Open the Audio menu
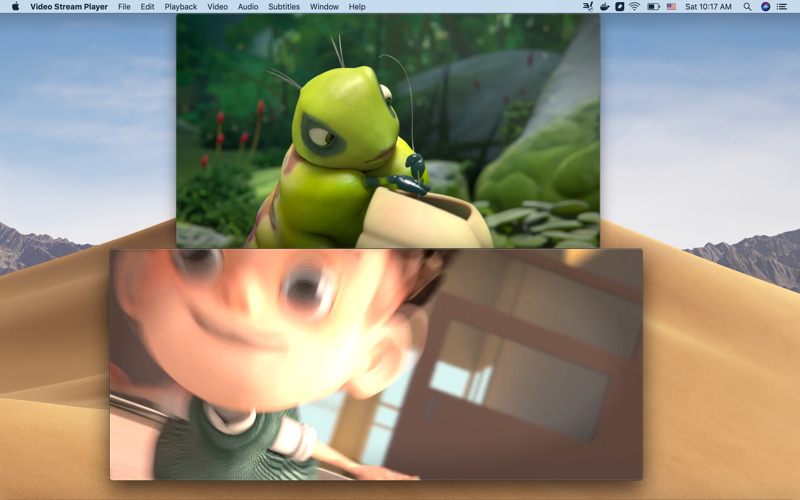 [x=248, y=7]
